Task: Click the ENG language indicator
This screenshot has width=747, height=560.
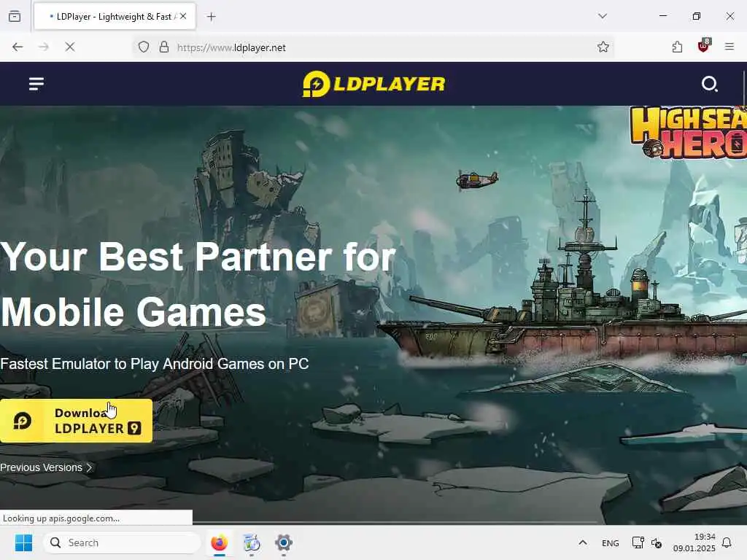Action: coord(611,543)
